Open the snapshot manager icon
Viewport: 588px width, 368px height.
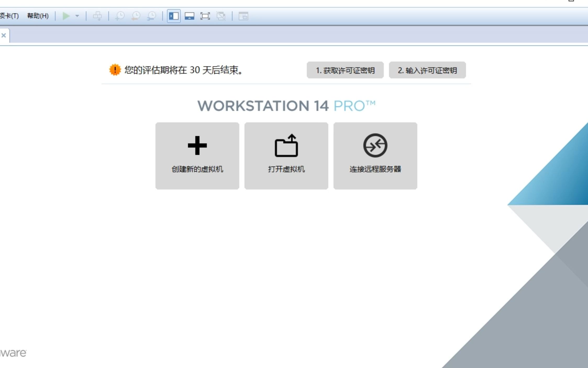click(x=152, y=16)
